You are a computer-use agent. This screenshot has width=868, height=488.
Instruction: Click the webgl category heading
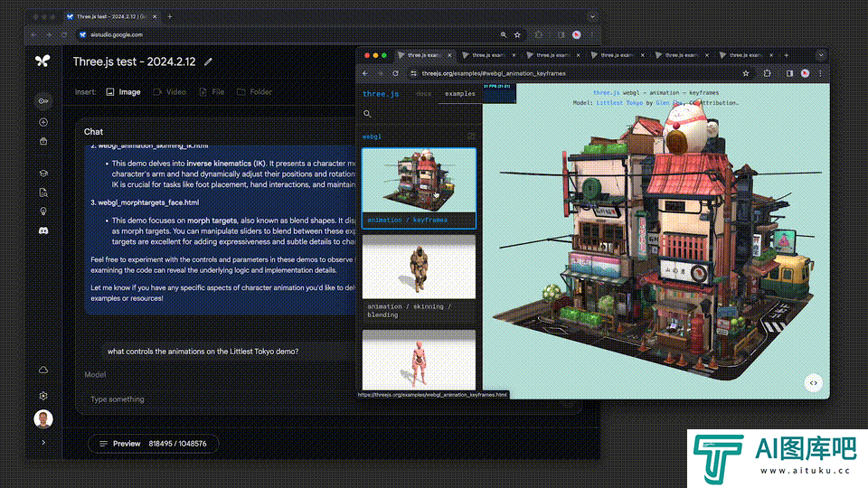point(372,136)
